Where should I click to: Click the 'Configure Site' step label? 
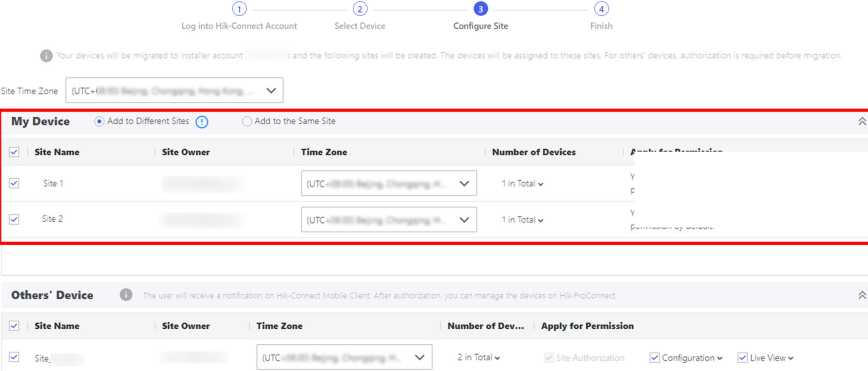point(480,26)
